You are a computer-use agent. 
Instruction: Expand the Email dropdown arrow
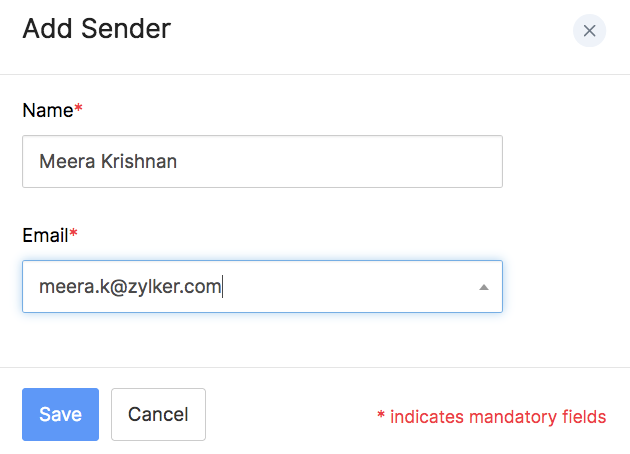tap(483, 287)
